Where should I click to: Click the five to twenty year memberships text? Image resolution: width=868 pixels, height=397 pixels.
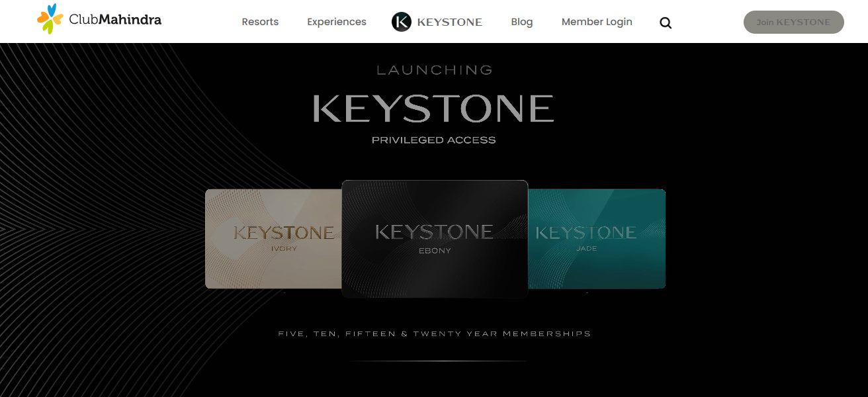point(435,334)
